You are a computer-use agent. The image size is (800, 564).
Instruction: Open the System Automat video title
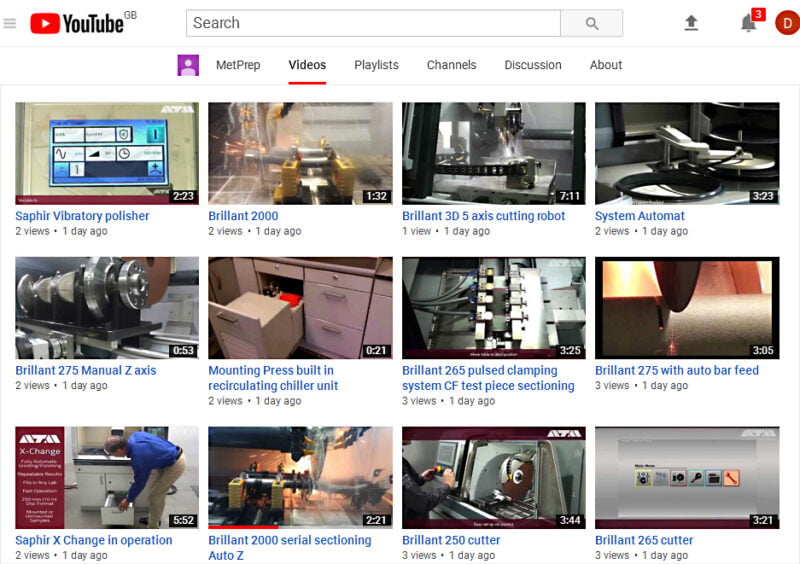pos(640,216)
